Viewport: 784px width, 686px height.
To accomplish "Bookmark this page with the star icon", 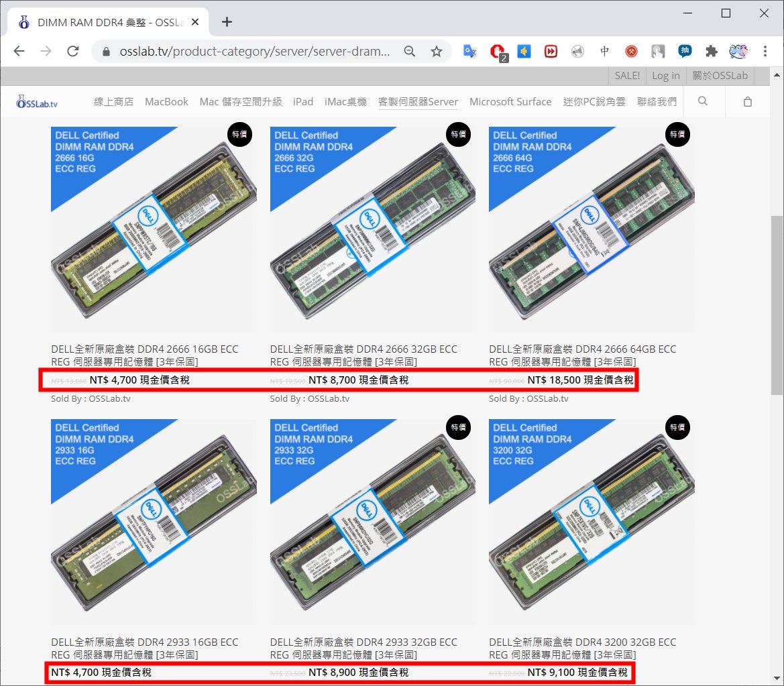I will coord(437,52).
